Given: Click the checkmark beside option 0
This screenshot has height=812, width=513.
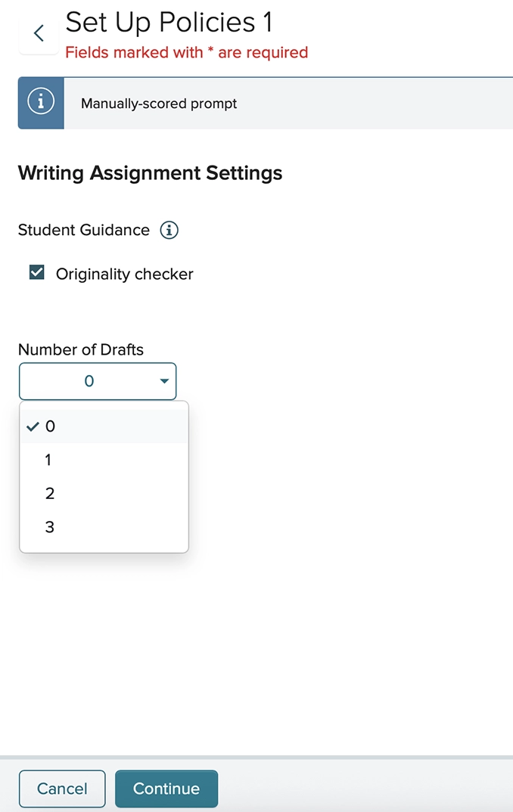Looking at the screenshot, I should pos(32,426).
